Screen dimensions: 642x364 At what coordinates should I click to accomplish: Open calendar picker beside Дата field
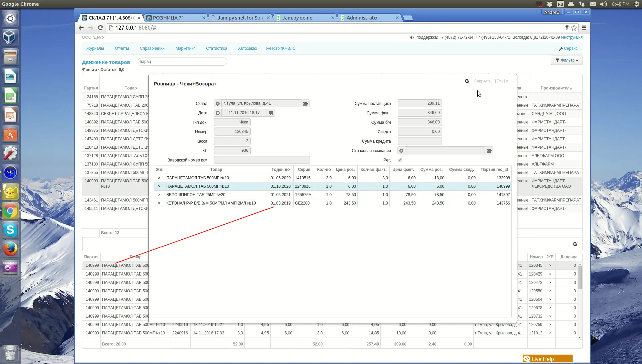271,113
